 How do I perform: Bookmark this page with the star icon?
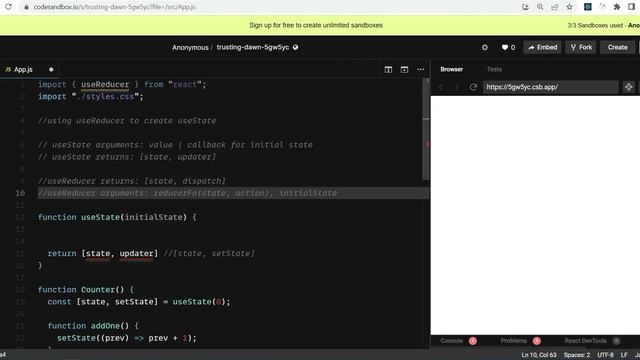coord(569,7)
